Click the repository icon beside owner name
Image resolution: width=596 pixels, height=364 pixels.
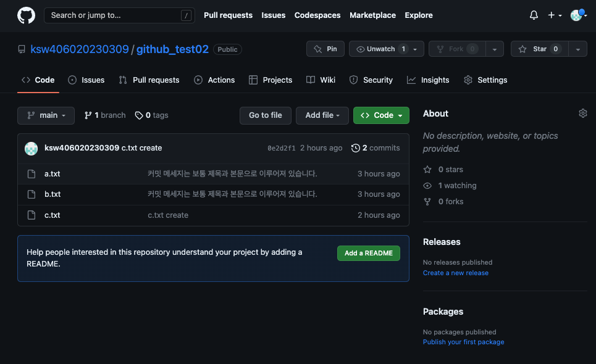22,49
